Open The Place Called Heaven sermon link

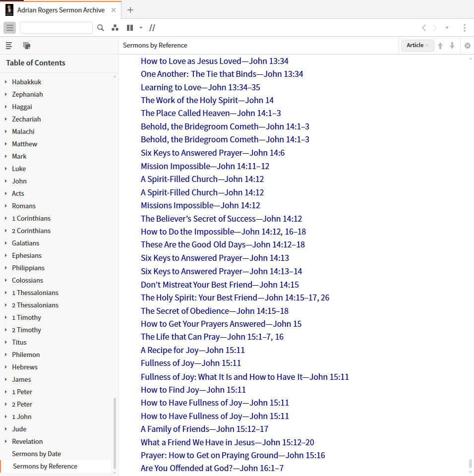coord(211,113)
